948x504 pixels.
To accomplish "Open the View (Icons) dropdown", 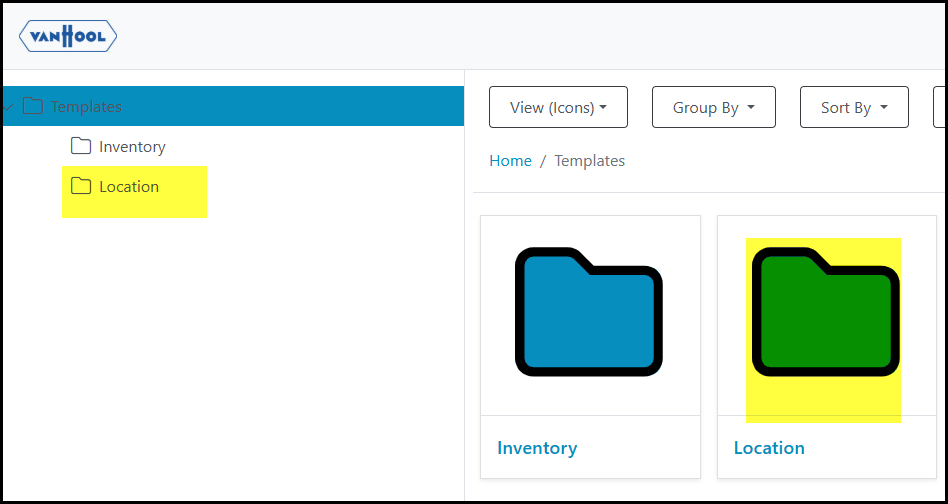I will pos(558,107).
